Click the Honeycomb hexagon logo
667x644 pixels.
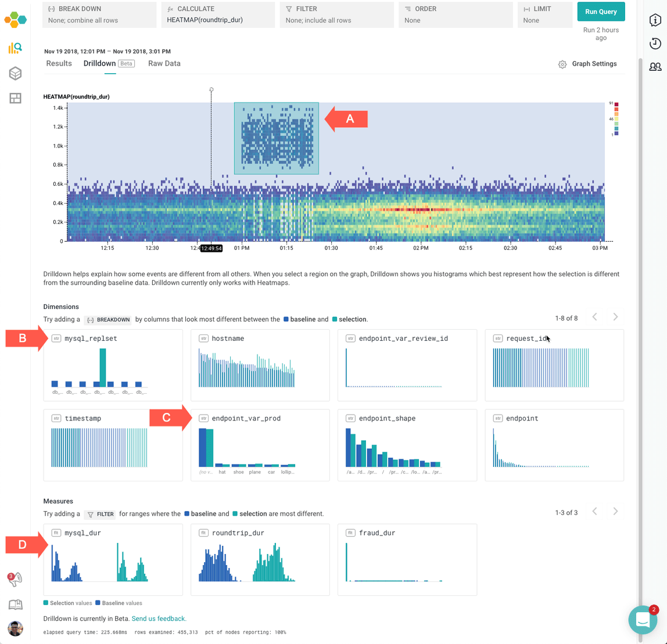click(15, 20)
